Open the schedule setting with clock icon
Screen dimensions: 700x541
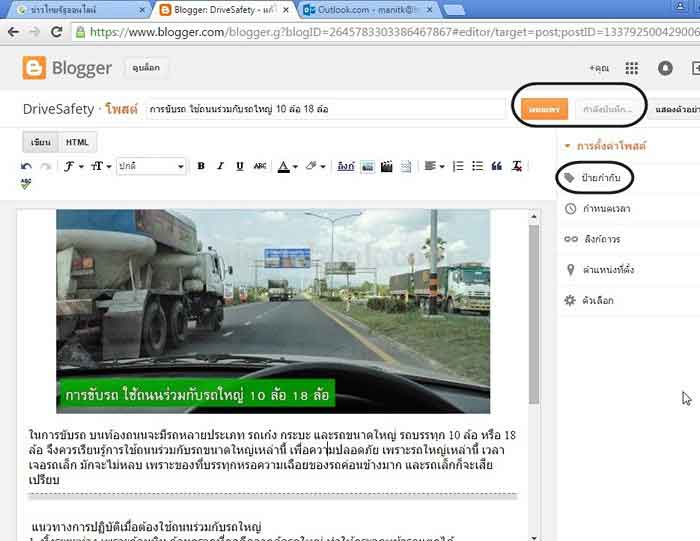point(598,208)
